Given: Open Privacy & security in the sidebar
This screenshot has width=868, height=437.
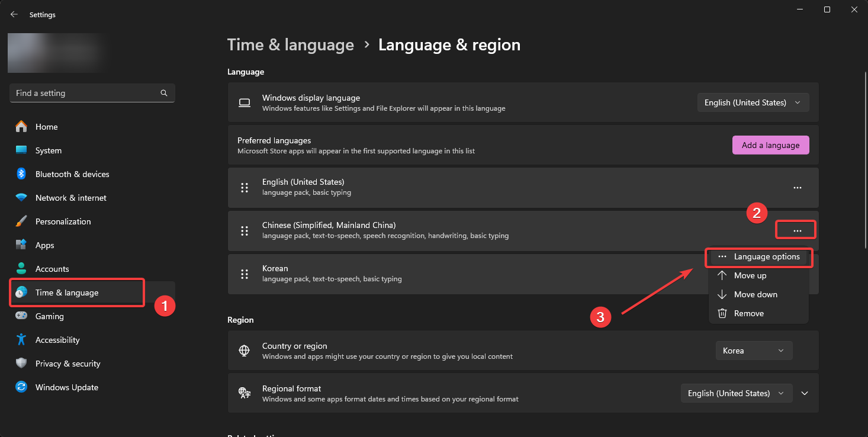Looking at the screenshot, I should pos(92,364).
